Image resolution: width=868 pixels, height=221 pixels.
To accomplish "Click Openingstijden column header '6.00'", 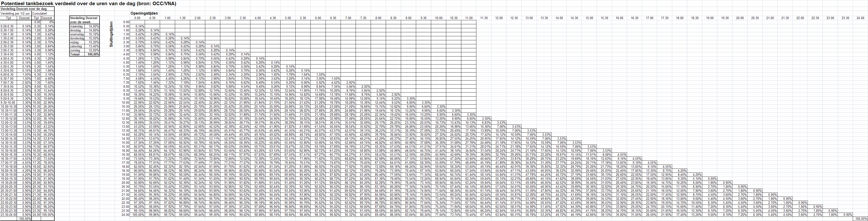I will (x=318, y=18).
